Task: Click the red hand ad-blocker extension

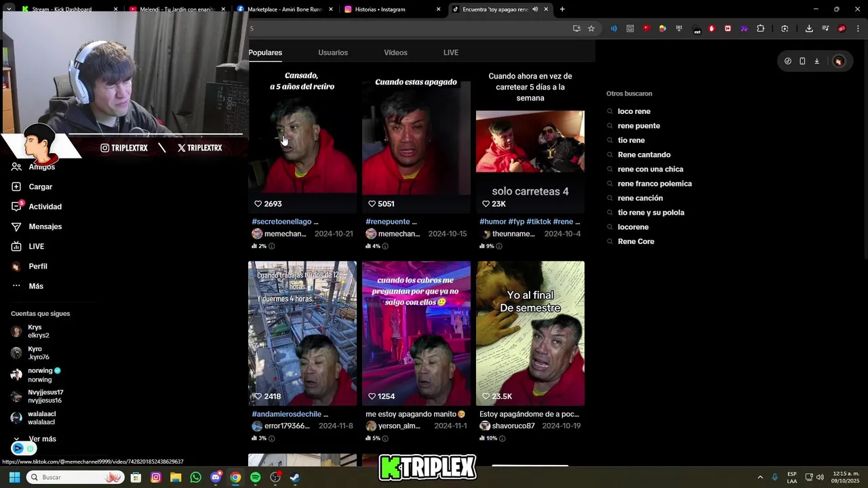Action: 711,28
